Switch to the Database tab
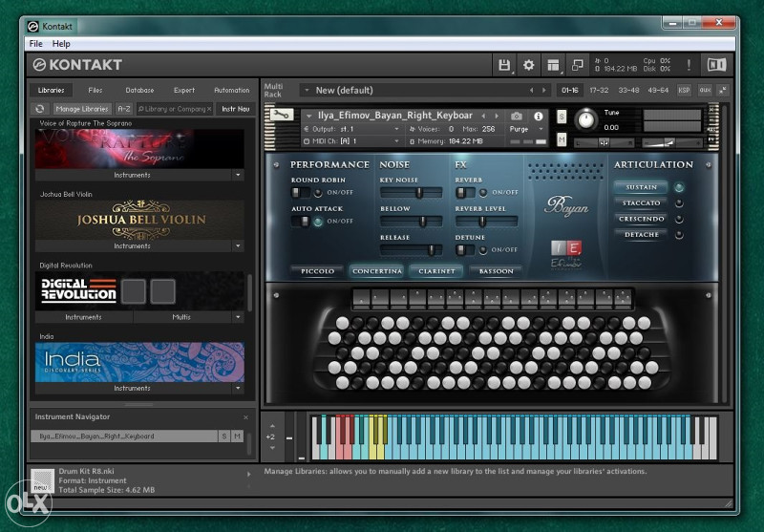 [x=139, y=90]
